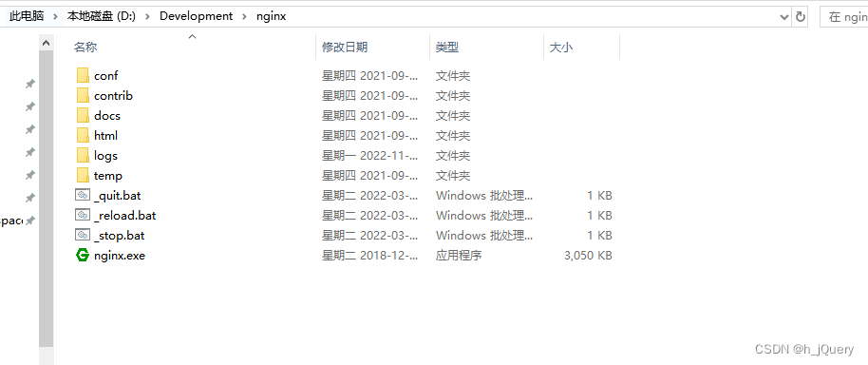Image resolution: width=868 pixels, height=365 pixels.
Task: Click the conf folder icon
Action: 83,75
